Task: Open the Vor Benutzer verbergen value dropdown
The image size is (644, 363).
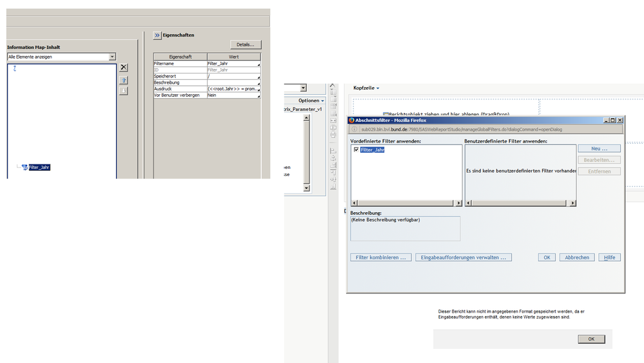Action: tap(259, 96)
